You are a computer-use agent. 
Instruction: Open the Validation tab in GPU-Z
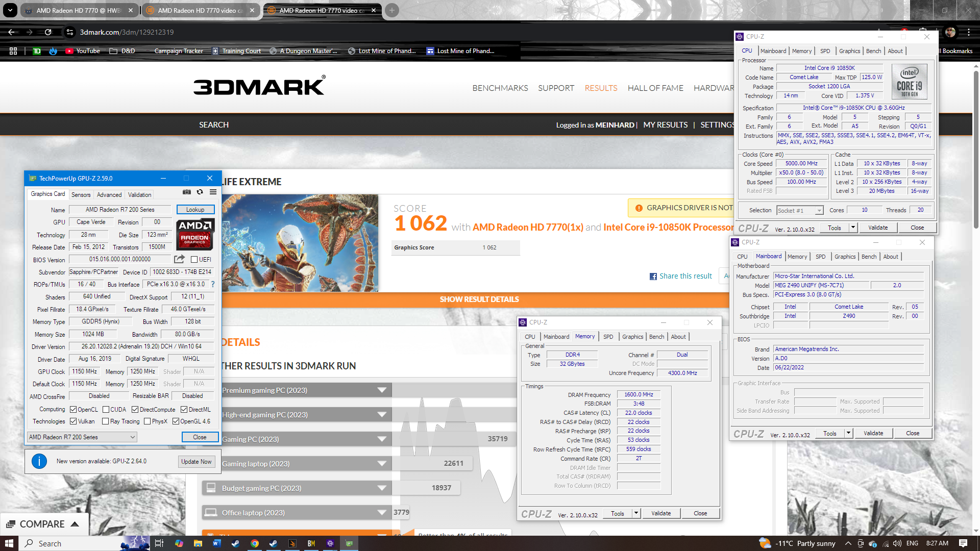(139, 195)
